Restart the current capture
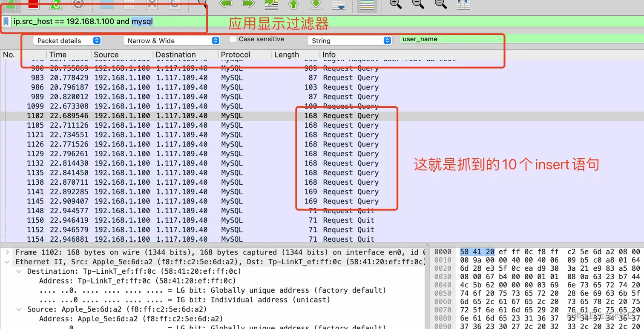 (56, 4)
